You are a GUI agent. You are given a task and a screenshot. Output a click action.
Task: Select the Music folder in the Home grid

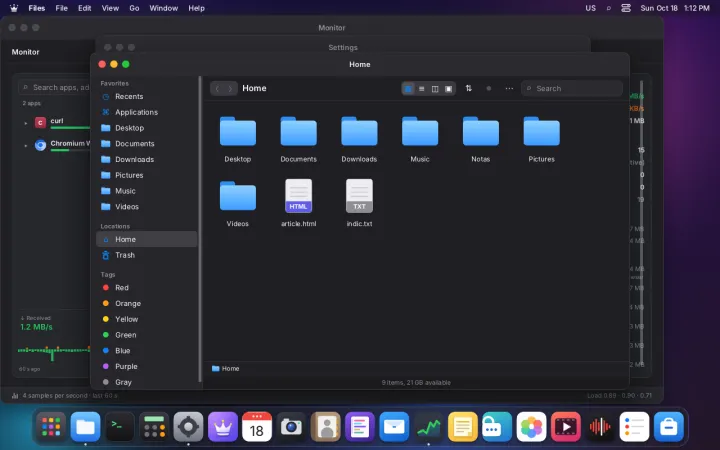click(420, 140)
